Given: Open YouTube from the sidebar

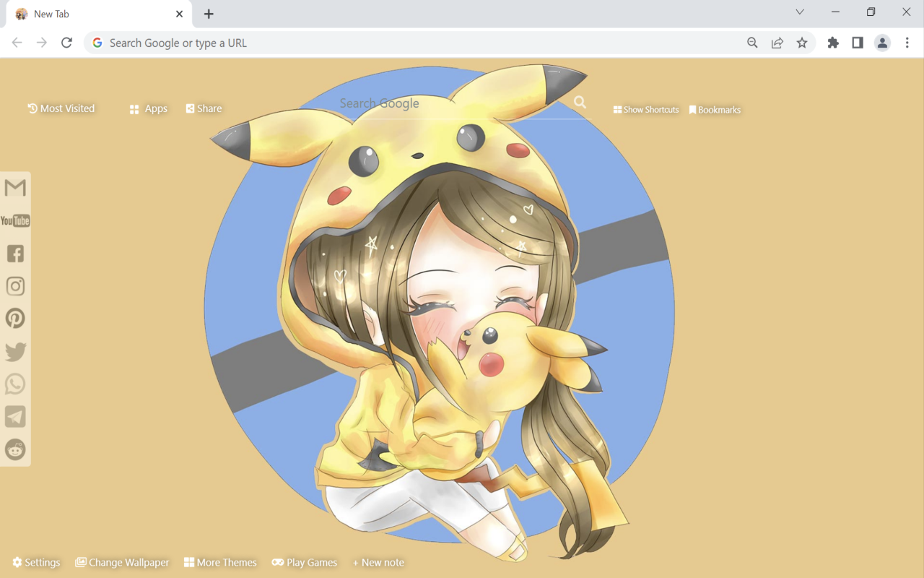Looking at the screenshot, I should tap(15, 220).
